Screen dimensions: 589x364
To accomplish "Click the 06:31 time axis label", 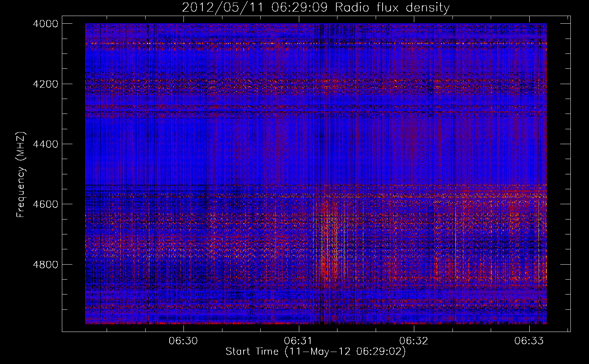I will click(x=298, y=341).
